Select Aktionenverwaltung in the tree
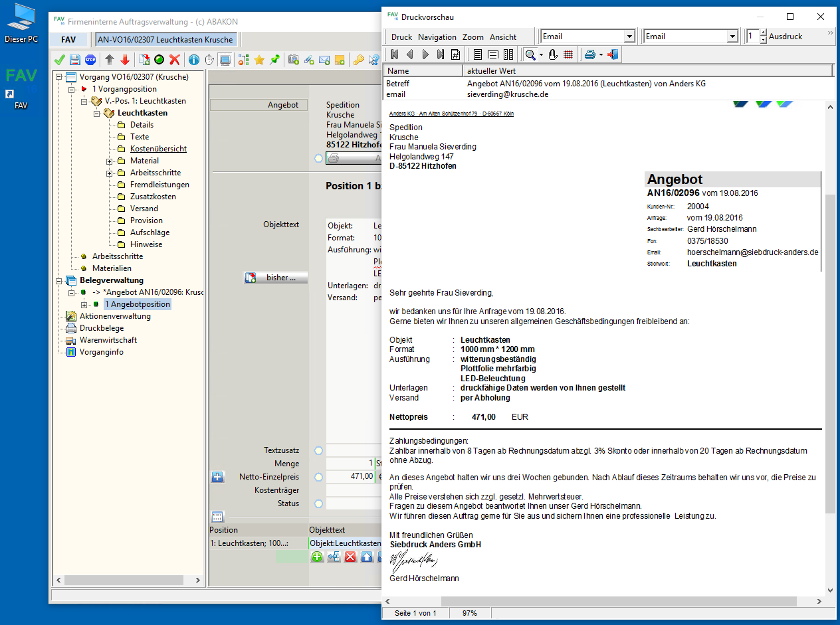 pos(115,316)
